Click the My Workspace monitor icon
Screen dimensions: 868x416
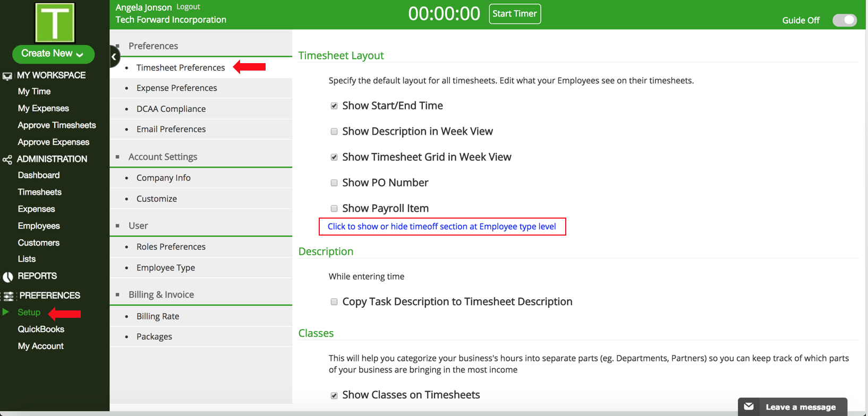tap(7, 76)
